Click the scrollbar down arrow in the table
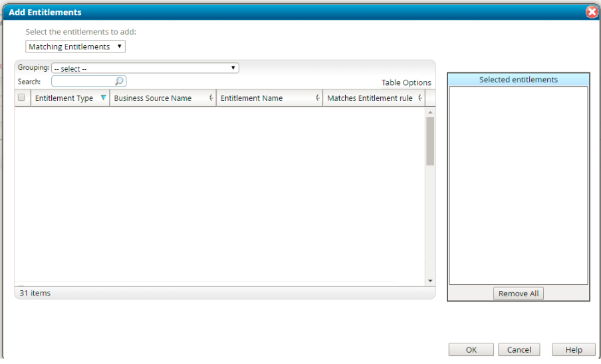The height and width of the screenshot is (364, 601). point(430,282)
